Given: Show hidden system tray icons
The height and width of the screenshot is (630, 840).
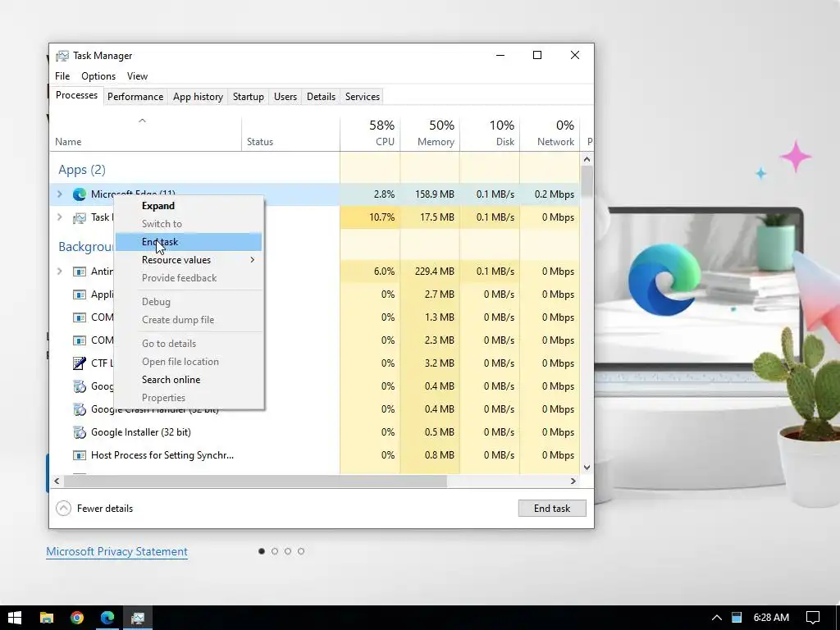Looking at the screenshot, I should point(716,618).
